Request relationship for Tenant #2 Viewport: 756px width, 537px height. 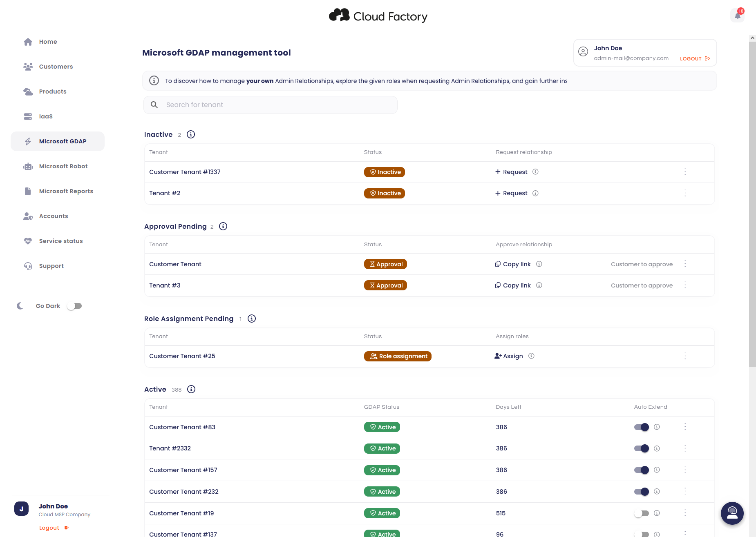511,193
